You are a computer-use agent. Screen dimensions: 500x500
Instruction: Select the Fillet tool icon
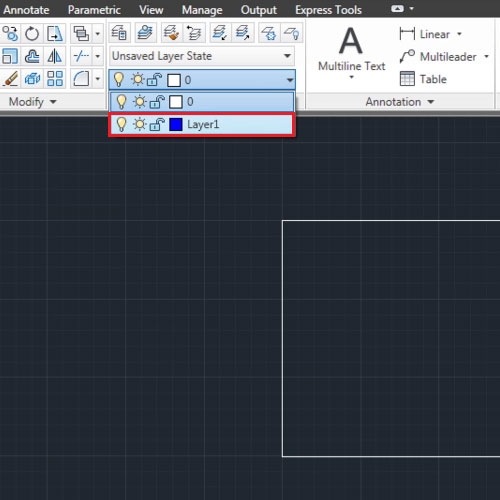pos(81,79)
